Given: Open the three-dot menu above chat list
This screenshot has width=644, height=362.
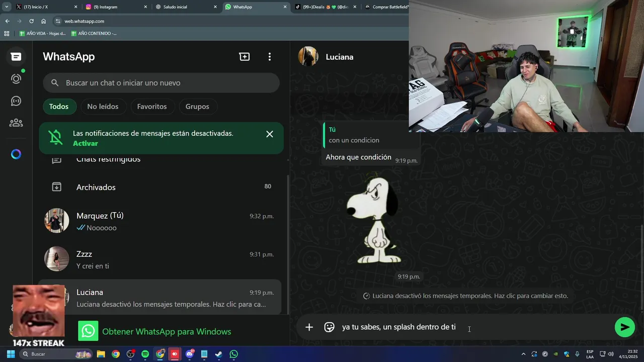Looking at the screenshot, I should [270, 57].
